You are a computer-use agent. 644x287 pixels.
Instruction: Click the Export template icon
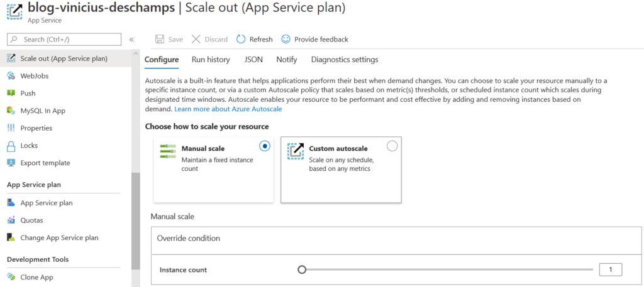tap(11, 163)
